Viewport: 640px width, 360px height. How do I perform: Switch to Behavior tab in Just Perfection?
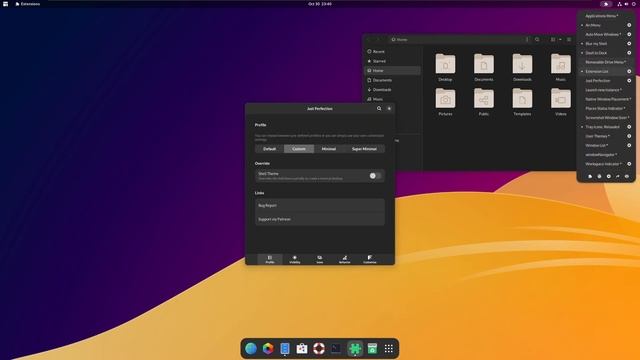[344, 259]
